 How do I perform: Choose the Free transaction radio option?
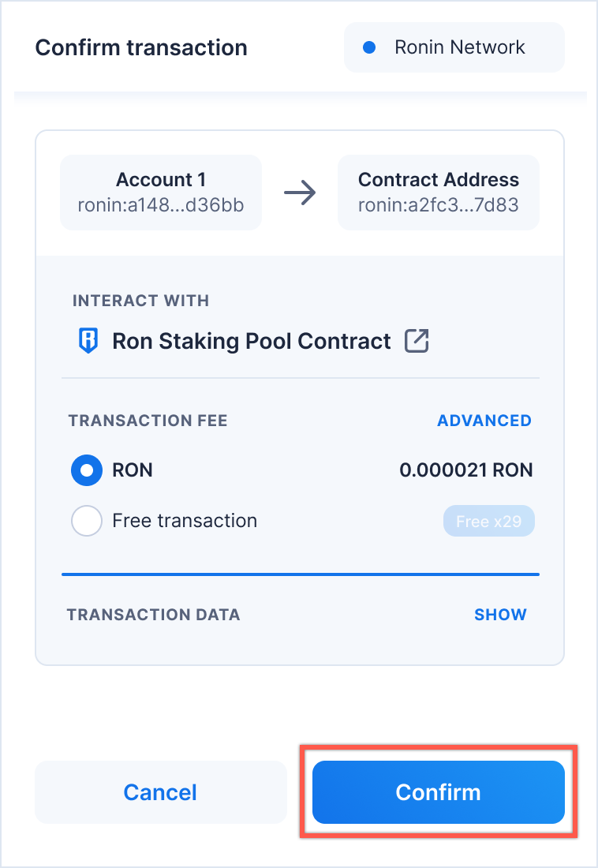tap(87, 521)
